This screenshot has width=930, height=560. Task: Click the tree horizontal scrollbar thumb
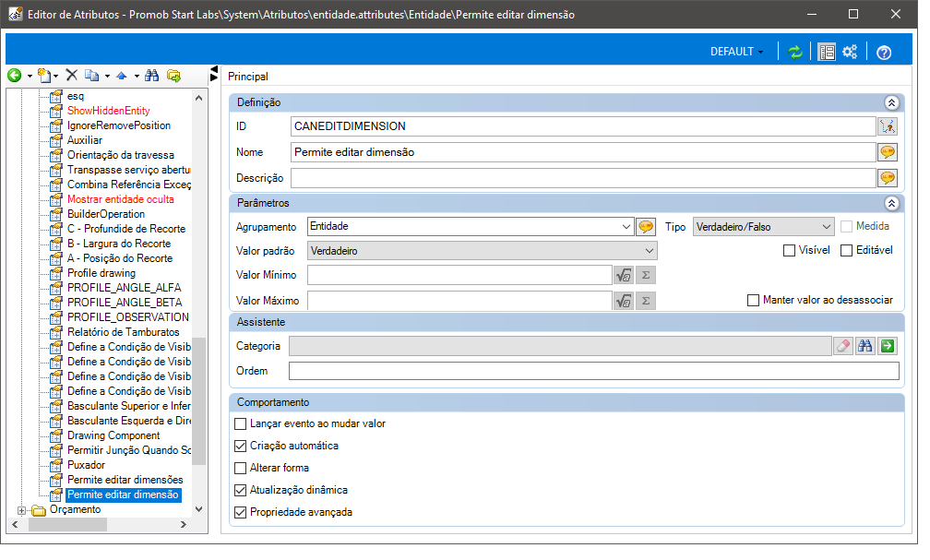tap(67, 525)
